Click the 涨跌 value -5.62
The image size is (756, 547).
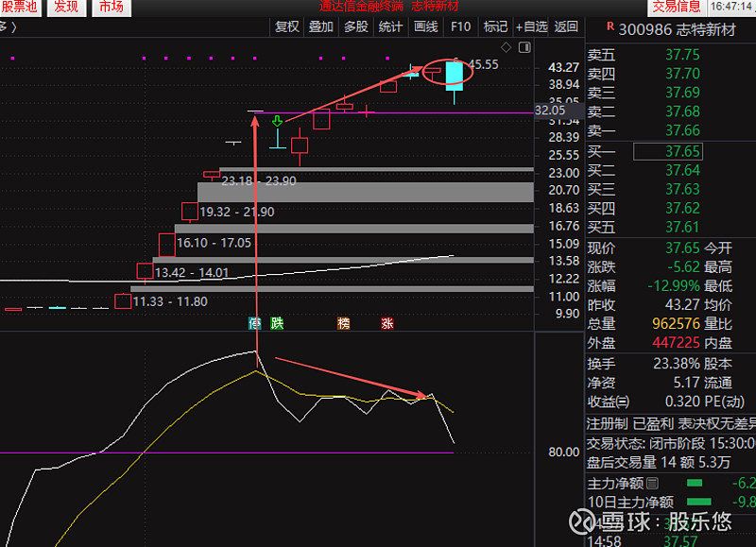click(x=683, y=267)
